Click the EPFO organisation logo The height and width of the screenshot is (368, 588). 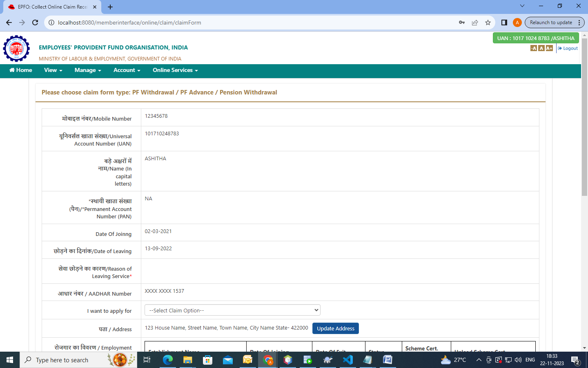tap(16, 48)
